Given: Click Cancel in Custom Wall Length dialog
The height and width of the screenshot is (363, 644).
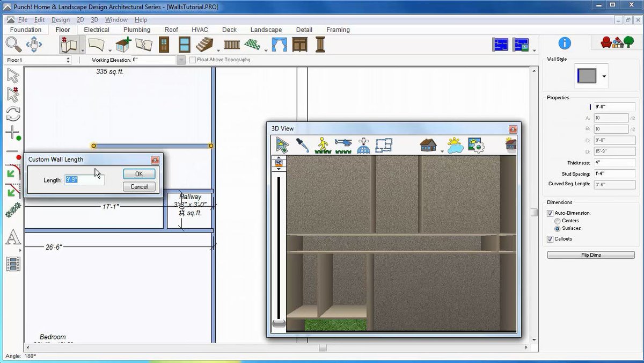Looking at the screenshot, I should (139, 186).
